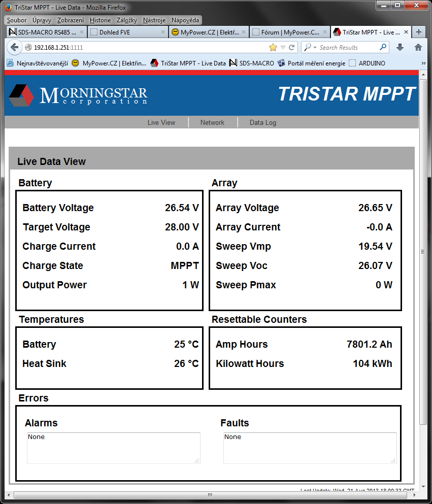Select the Sweep Voc value 26.07 V
This screenshot has height=504, width=432.
tap(376, 265)
